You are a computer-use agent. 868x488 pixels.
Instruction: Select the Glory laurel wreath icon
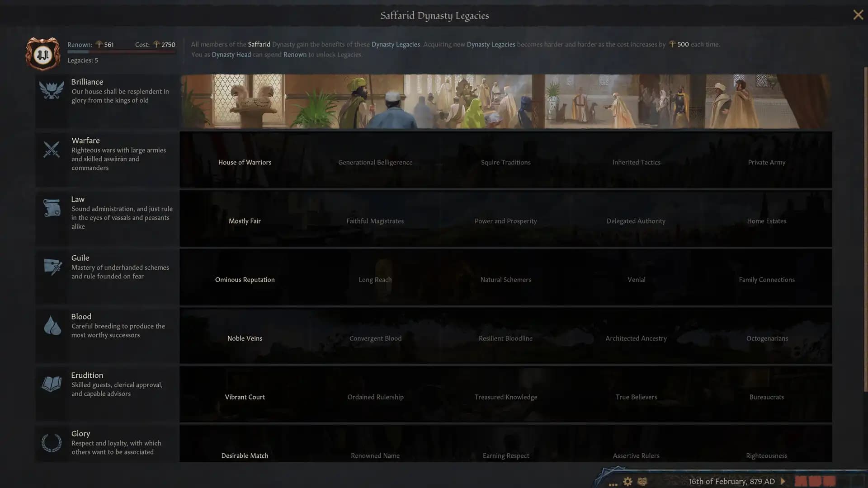tap(51, 441)
